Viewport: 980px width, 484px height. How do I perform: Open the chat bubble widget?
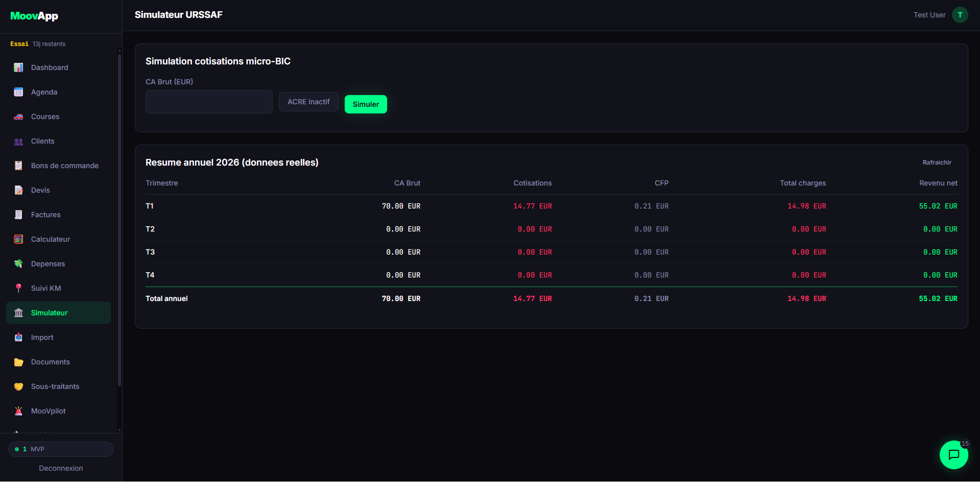pyautogui.click(x=953, y=454)
